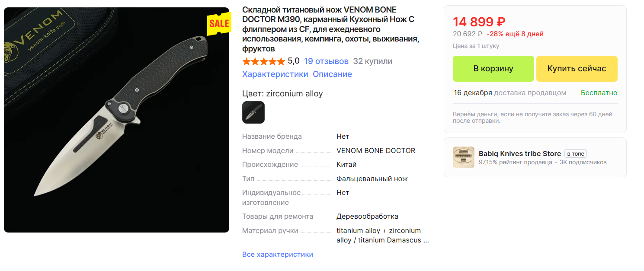Expand Все характеристики list
The image size is (644, 271).
(x=277, y=254)
